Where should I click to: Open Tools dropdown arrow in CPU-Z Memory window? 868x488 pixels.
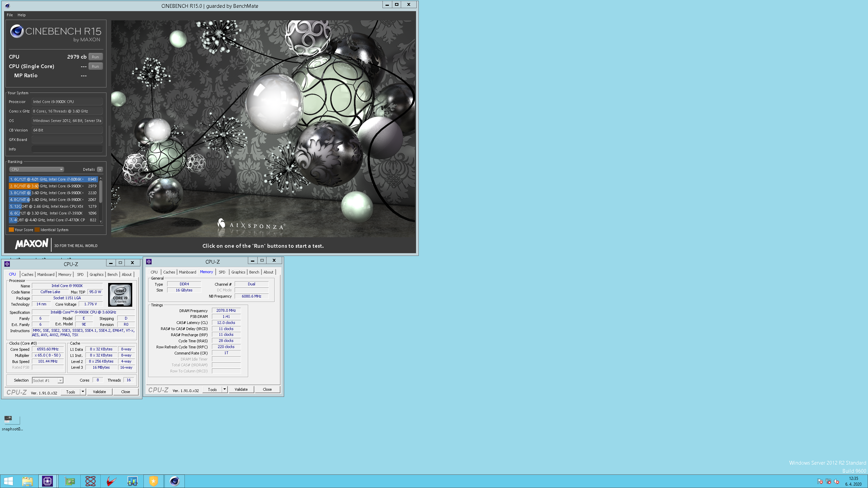(224, 389)
